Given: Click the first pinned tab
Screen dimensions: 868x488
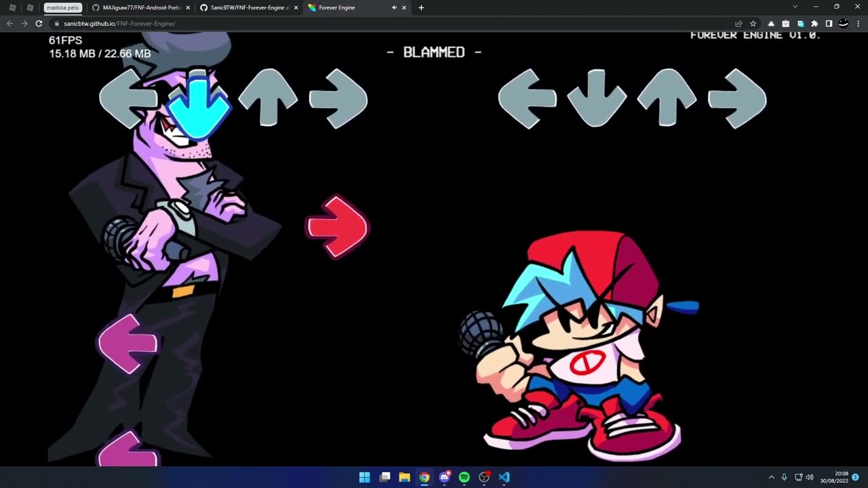Looking at the screenshot, I should (12, 7).
